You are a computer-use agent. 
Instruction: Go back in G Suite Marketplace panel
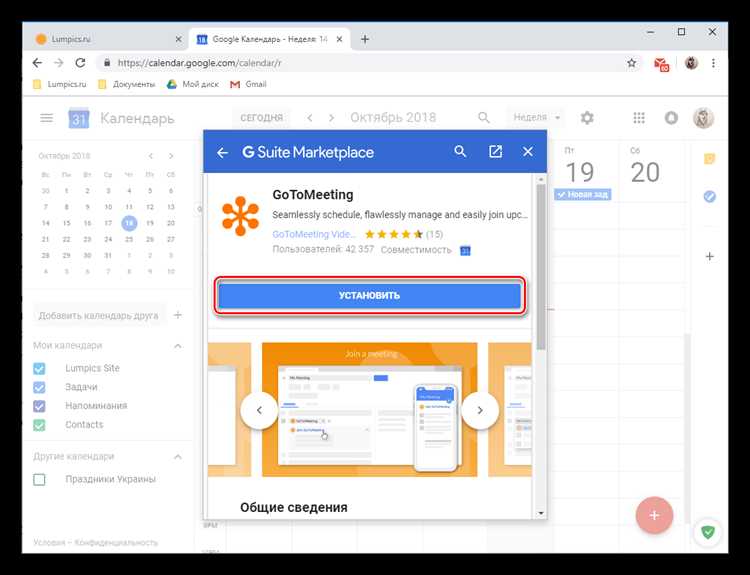pyautogui.click(x=222, y=153)
